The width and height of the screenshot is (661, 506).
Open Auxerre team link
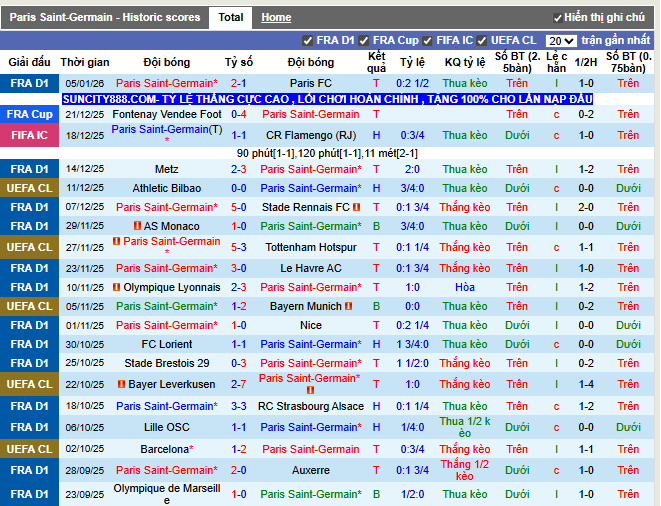tap(311, 470)
